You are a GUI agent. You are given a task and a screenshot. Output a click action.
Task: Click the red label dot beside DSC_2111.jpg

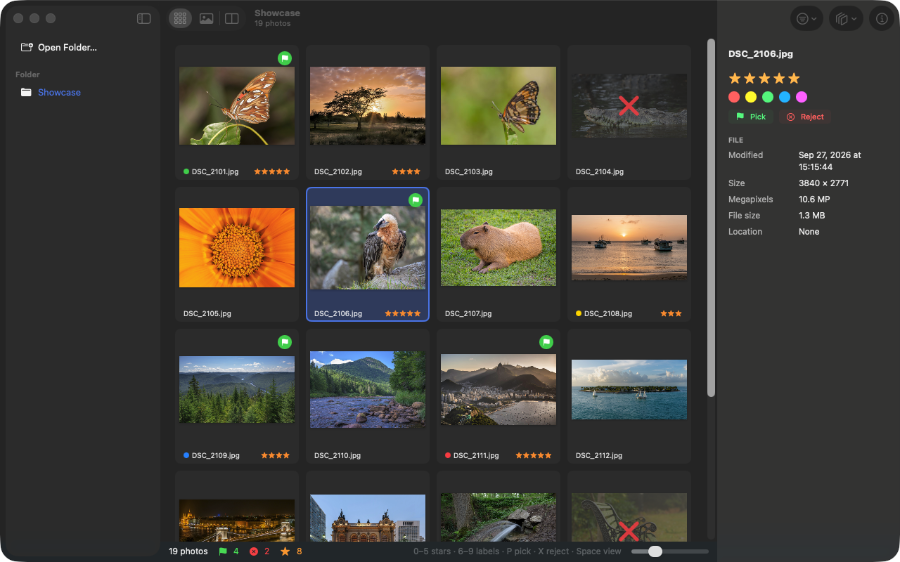coord(448,455)
